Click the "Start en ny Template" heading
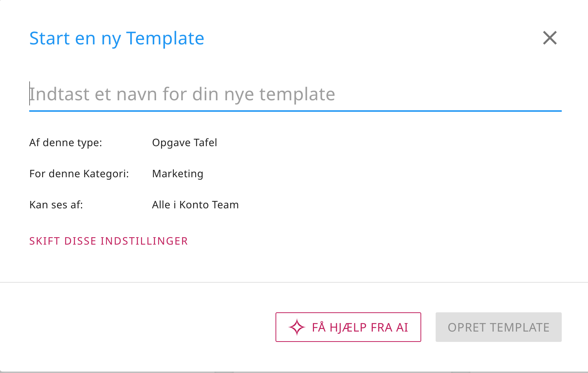 tap(116, 38)
